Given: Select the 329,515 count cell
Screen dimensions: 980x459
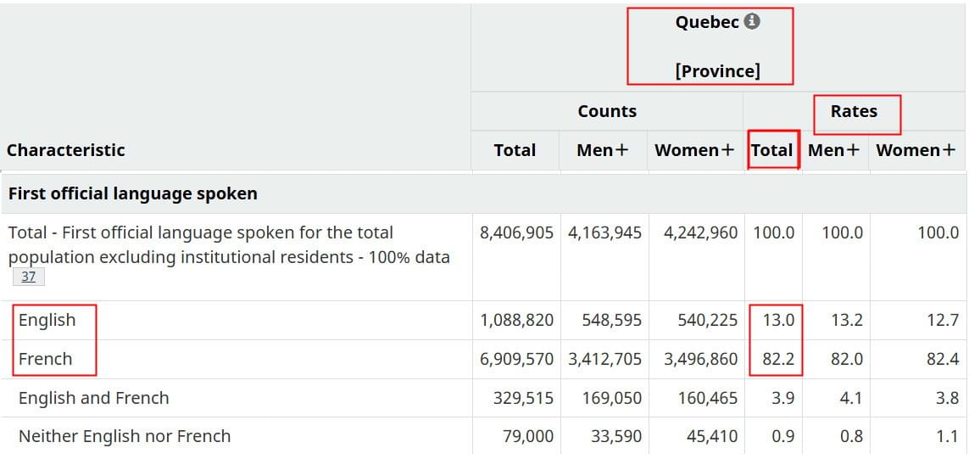Looking at the screenshot, I should (x=523, y=398).
